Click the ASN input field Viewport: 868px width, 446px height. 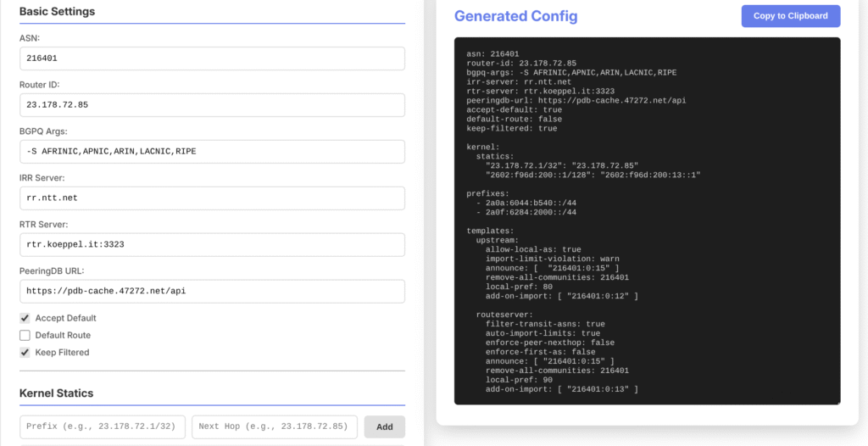[211, 59]
